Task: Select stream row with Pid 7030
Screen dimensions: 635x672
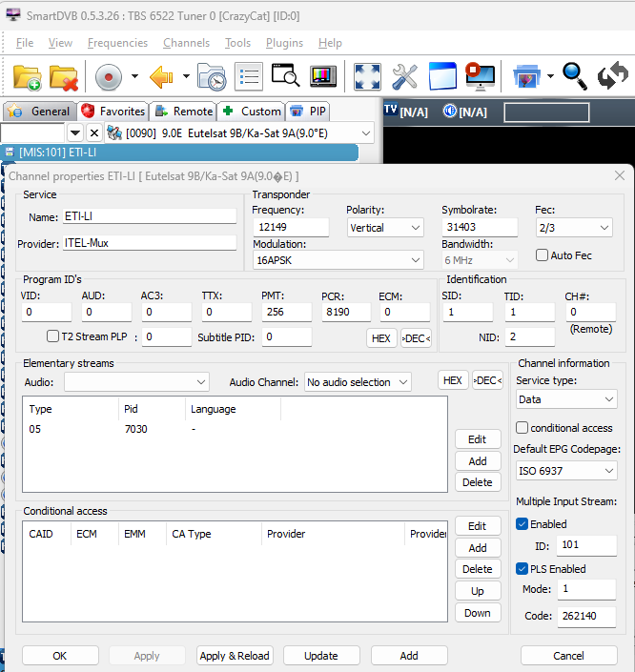Action: click(x=235, y=429)
